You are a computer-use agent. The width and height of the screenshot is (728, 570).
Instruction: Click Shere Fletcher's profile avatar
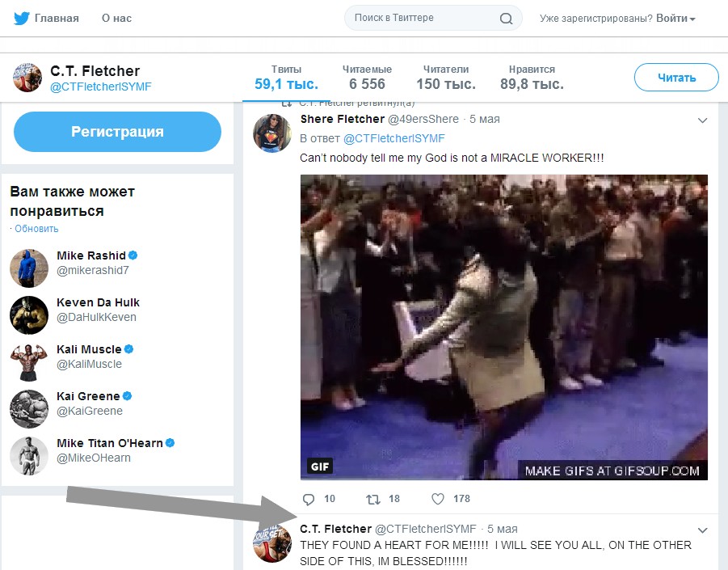(x=271, y=133)
